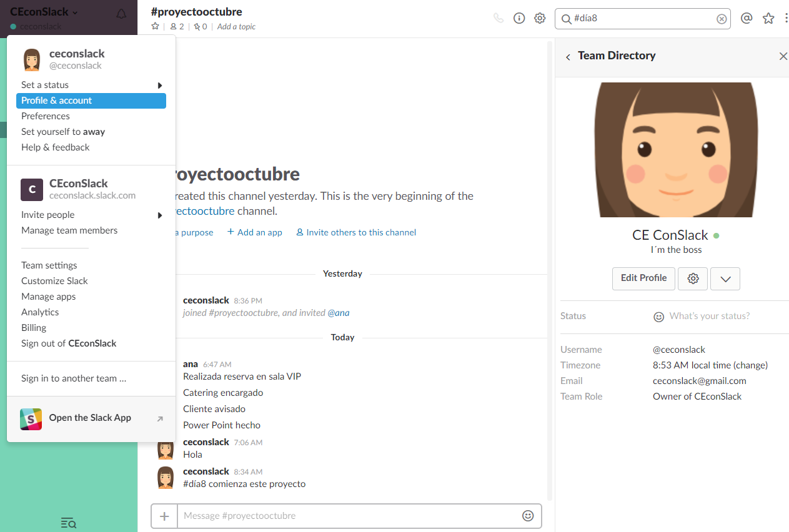Close the Team Directory panel

point(783,56)
